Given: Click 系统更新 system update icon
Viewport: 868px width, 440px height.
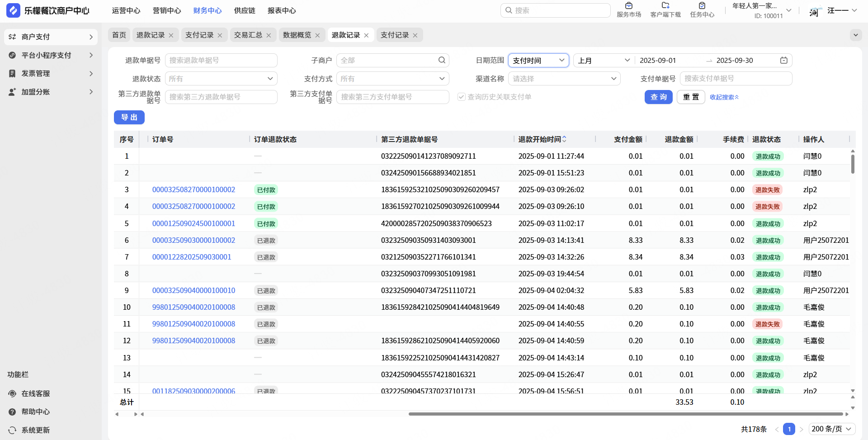Looking at the screenshot, I should 13,430.
